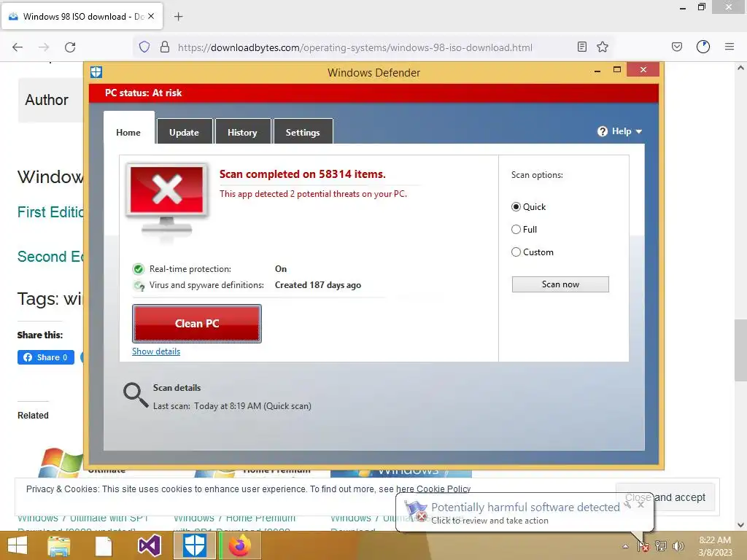Click the scrollbar up arrow
The width and height of the screenshot is (747, 560).
(740, 68)
